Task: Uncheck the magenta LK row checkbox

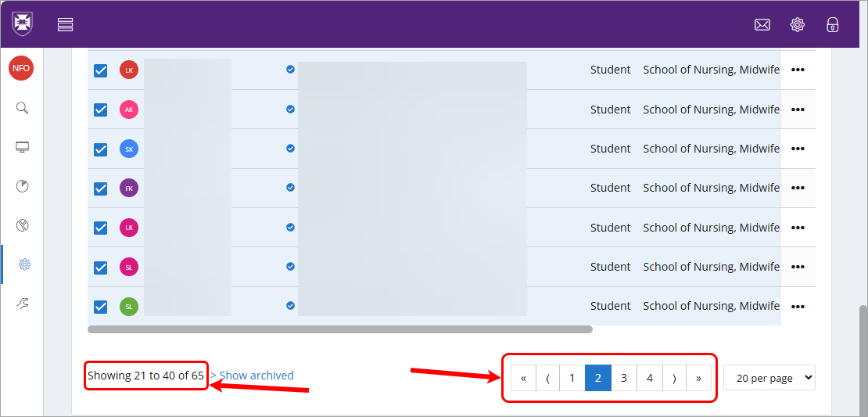Action: 100,228
